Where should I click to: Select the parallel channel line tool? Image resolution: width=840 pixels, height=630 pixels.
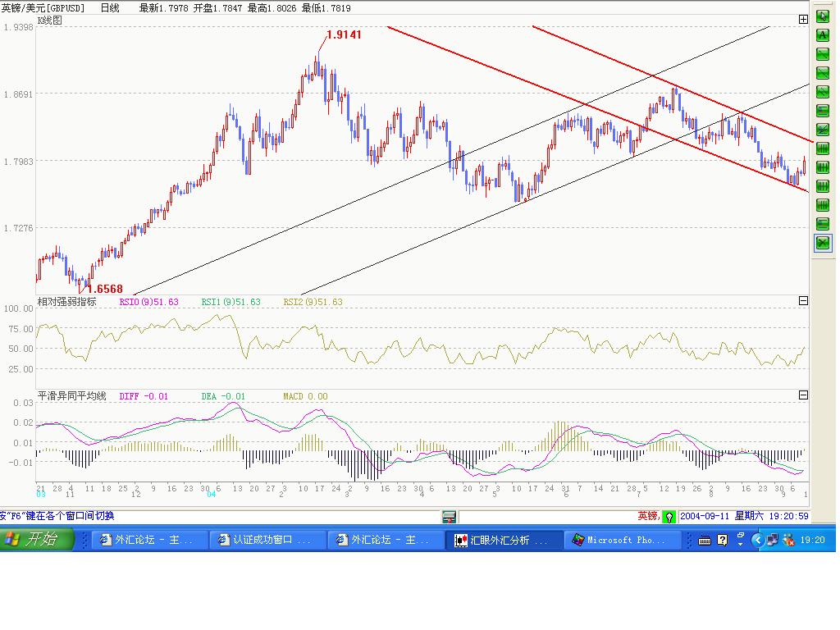tap(822, 92)
